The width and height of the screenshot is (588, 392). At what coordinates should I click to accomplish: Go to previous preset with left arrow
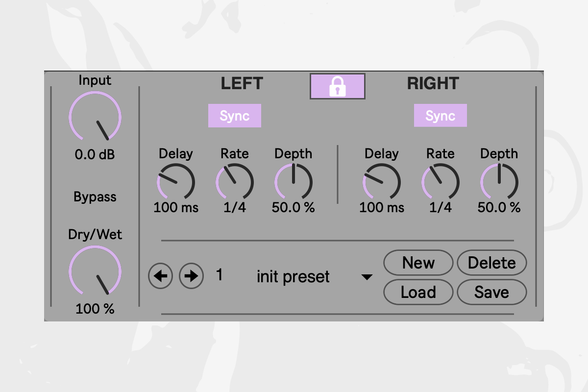161,276
